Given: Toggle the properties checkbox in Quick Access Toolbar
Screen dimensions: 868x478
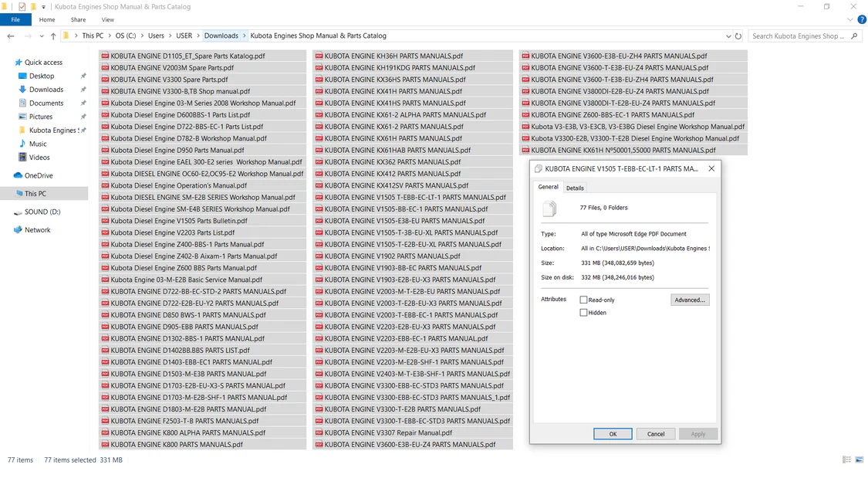Looking at the screenshot, I should point(22,7).
